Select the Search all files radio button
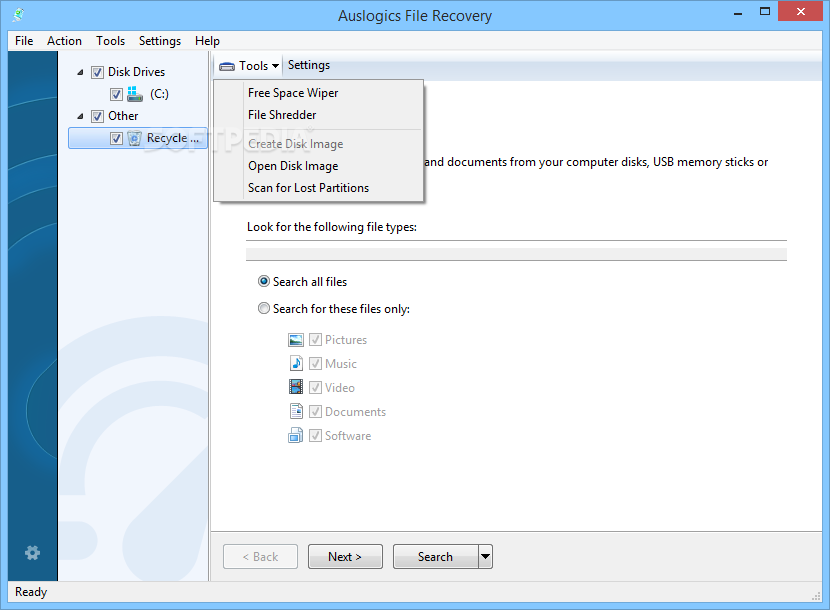This screenshot has width=830, height=610. click(x=264, y=281)
